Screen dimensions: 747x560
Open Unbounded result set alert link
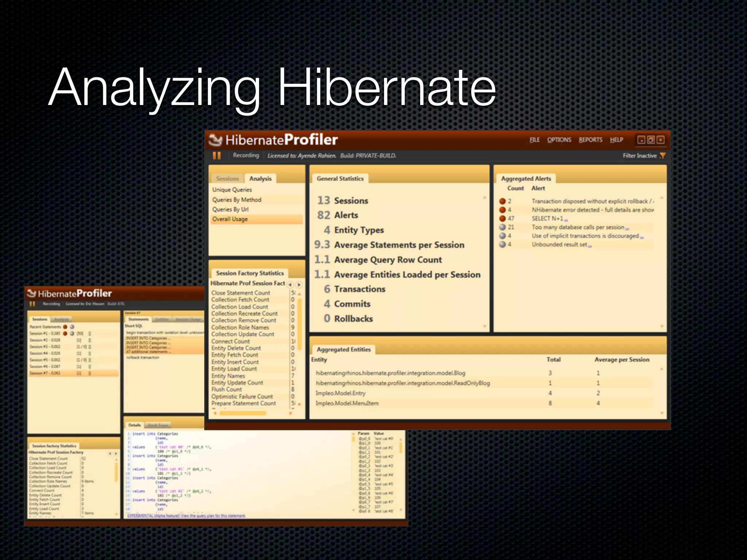coord(590,246)
